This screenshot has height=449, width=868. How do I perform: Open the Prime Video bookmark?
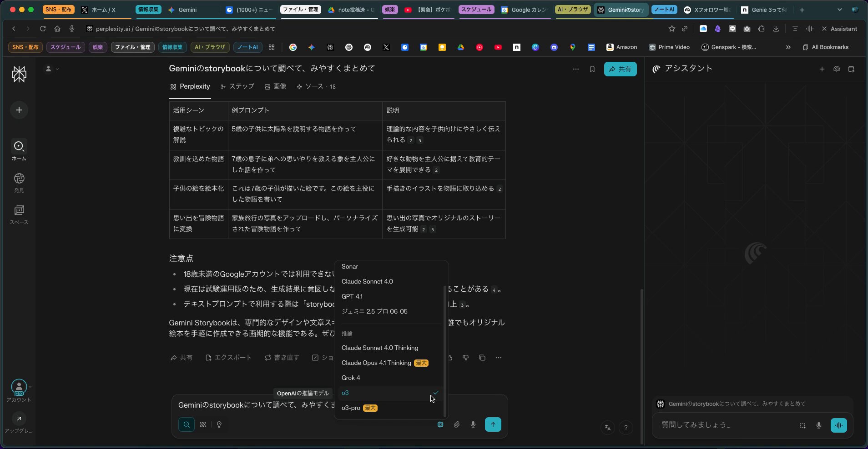click(x=669, y=47)
